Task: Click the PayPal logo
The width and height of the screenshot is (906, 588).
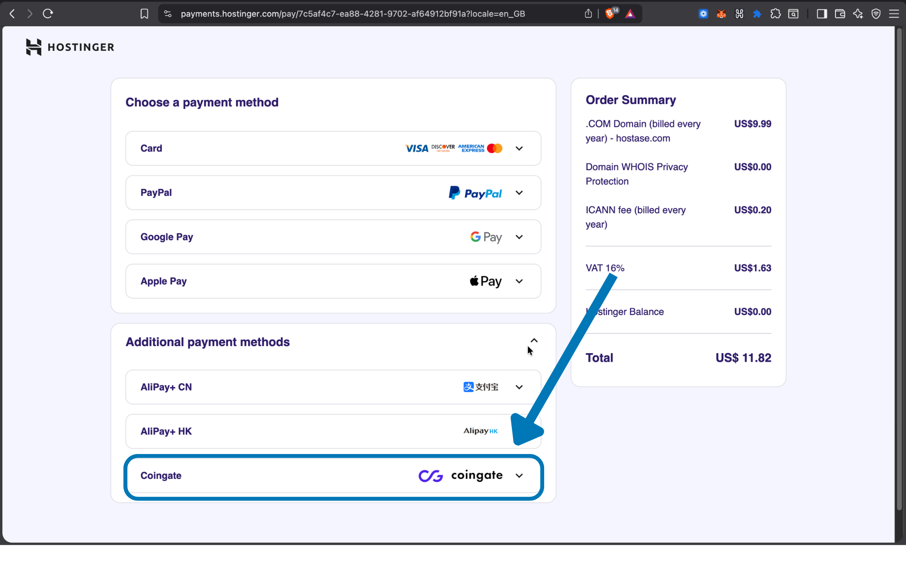Action: click(x=476, y=193)
